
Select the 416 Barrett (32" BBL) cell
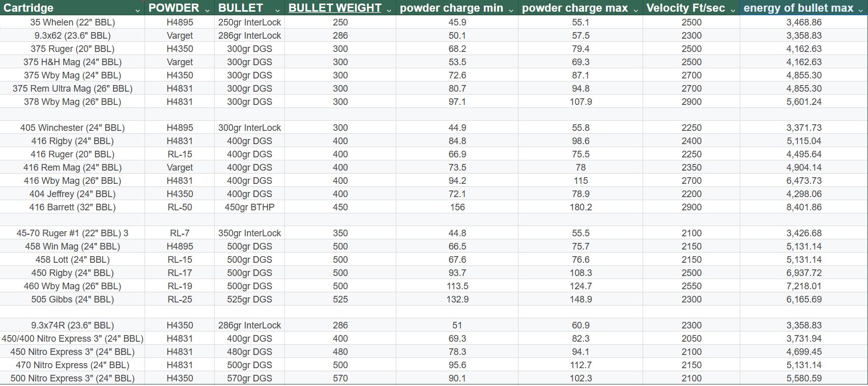72,207
